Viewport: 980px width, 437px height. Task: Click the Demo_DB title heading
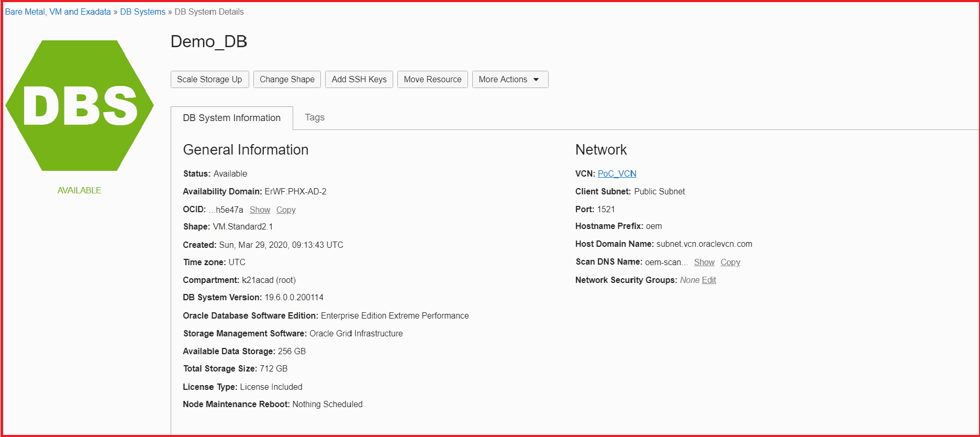209,41
